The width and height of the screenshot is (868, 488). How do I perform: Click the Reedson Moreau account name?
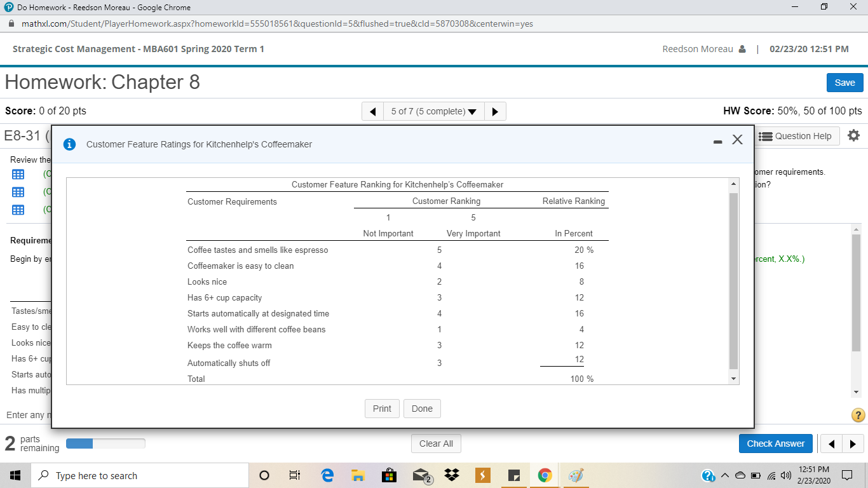(x=698, y=48)
